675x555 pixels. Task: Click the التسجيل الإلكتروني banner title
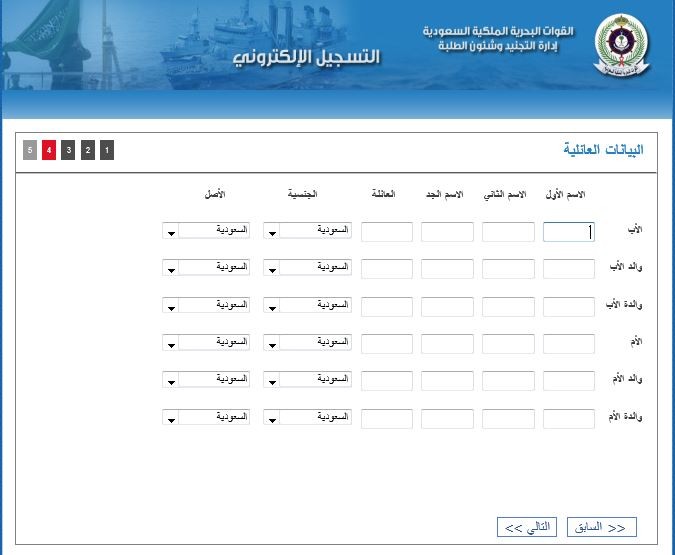pyautogui.click(x=307, y=57)
